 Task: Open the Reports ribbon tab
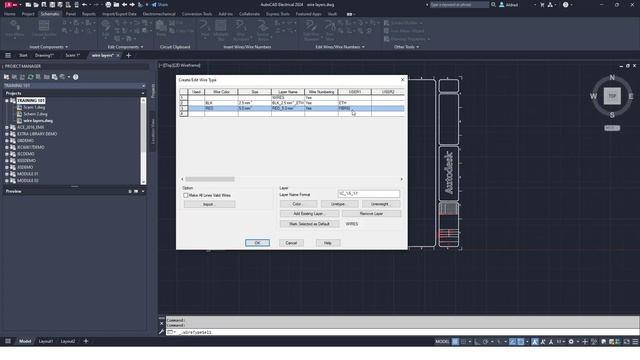coord(89,14)
